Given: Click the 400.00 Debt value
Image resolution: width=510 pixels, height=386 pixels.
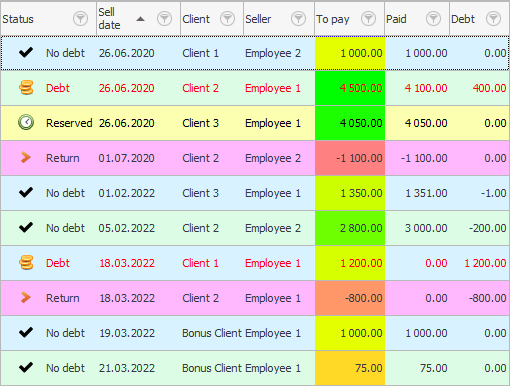Looking at the screenshot, I should 489,88.
